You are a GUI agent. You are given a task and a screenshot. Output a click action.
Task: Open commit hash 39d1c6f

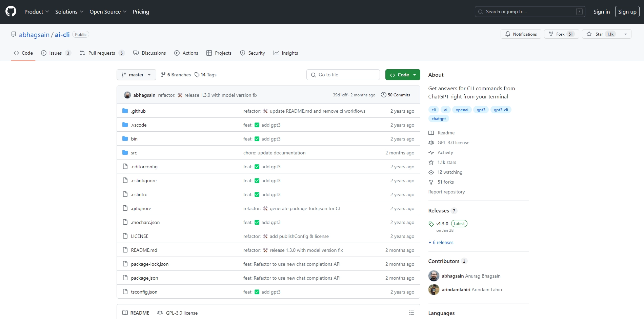[x=340, y=95]
